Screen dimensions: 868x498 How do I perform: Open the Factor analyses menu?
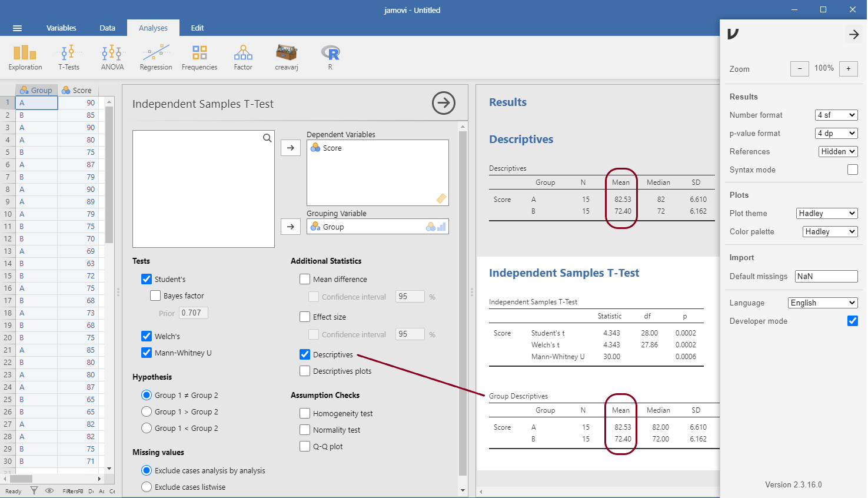[x=243, y=58]
